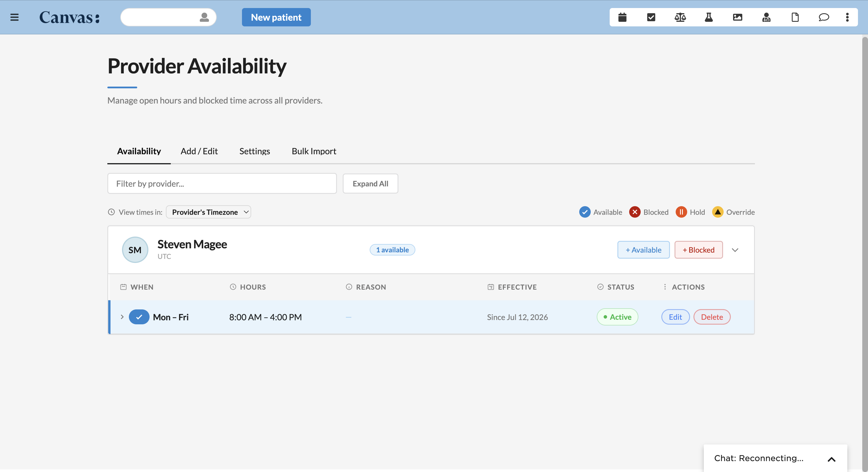Viewport: 868px width, 472px height.
Task: Edit the Mon – Fri availability
Action: pyautogui.click(x=675, y=317)
